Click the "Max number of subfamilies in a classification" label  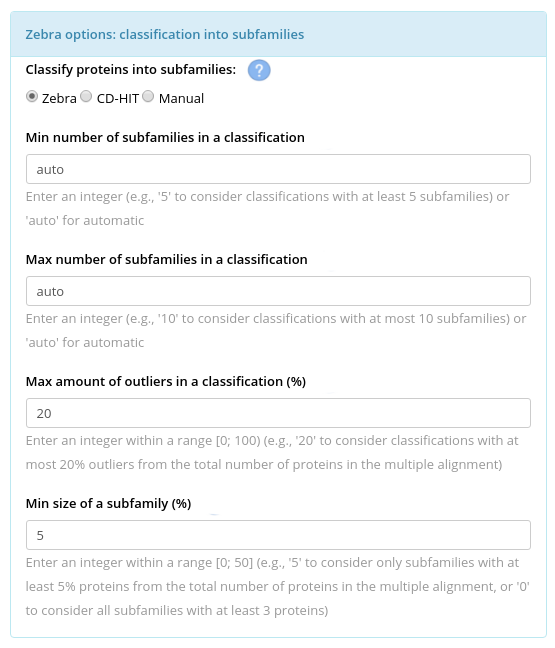click(167, 259)
